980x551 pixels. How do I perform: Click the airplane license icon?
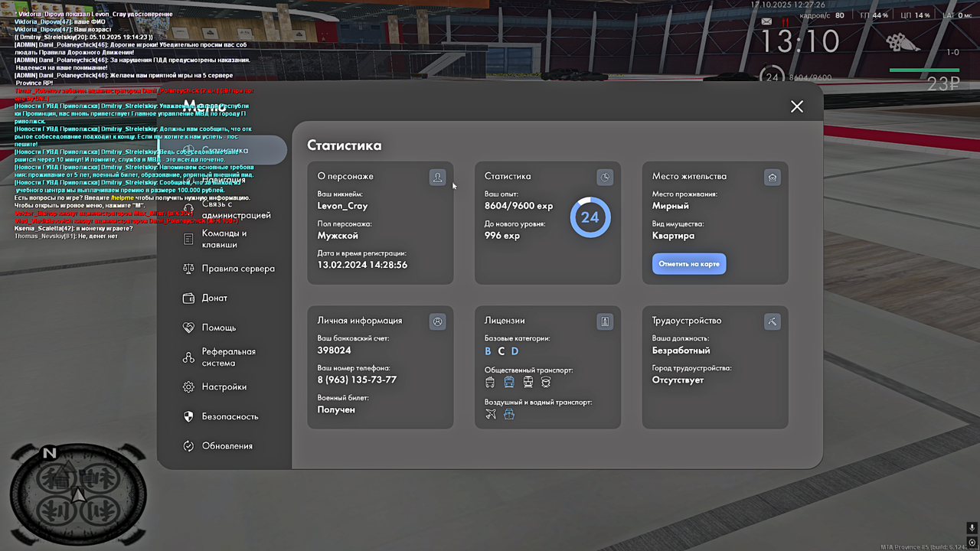(x=491, y=414)
